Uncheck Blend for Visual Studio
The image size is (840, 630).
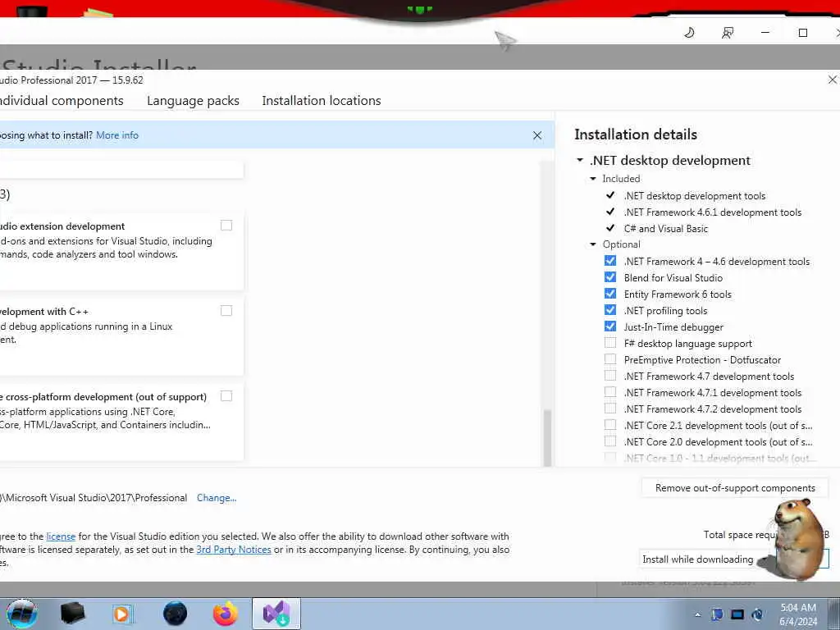coord(610,277)
